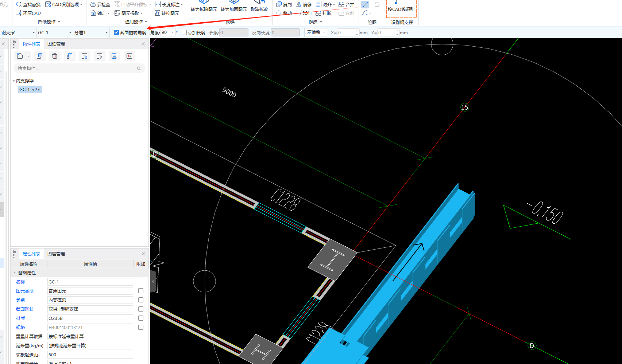Switch to the 构件列表 tab
Screen dimensions: 622x364
point(31,44)
